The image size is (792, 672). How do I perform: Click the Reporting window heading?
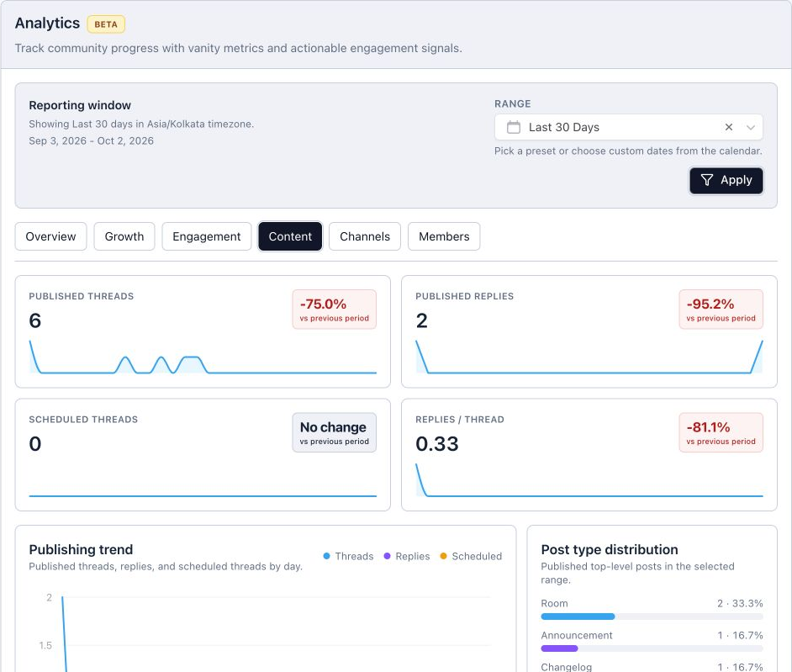pos(80,105)
